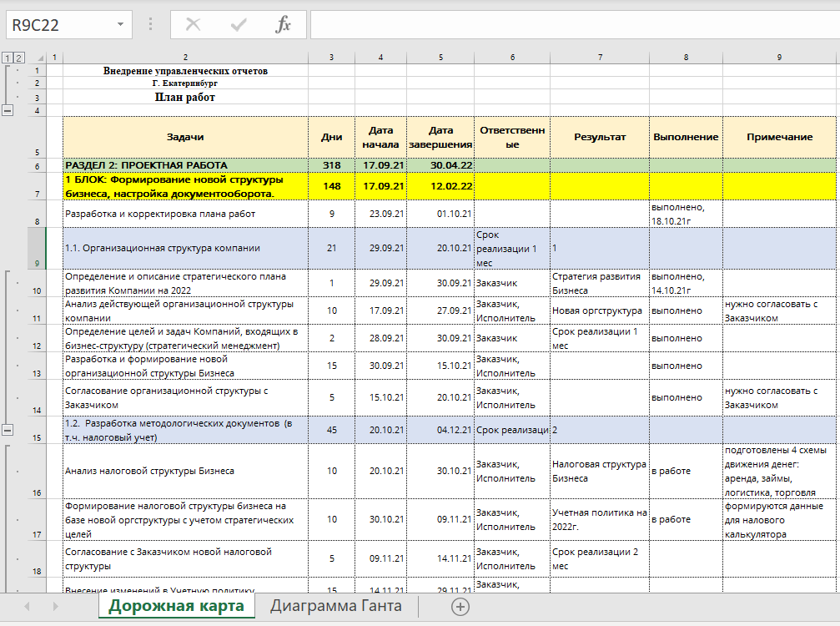Select the 45 days cell
This screenshot has height=626, width=840.
click(x=332, y=430)
